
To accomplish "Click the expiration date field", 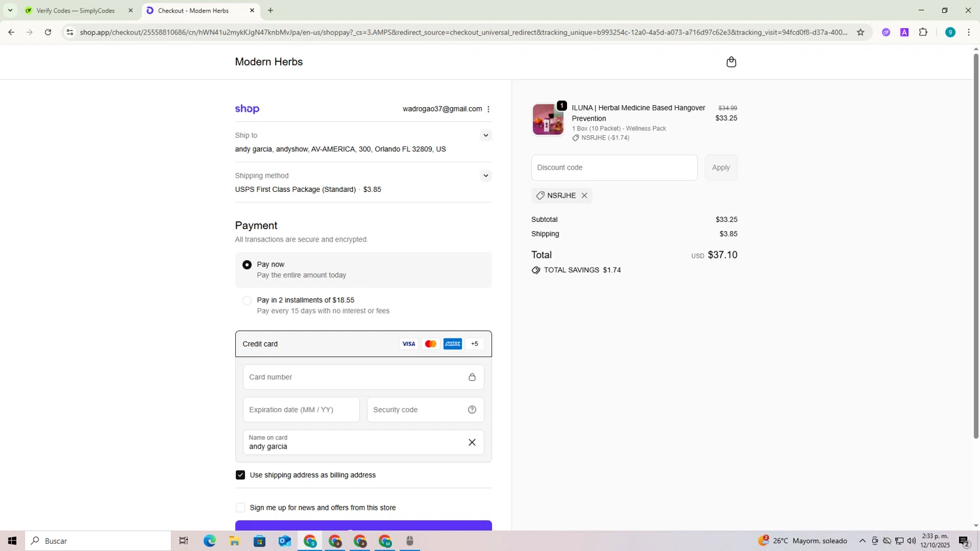I will [x=301, y=410].
